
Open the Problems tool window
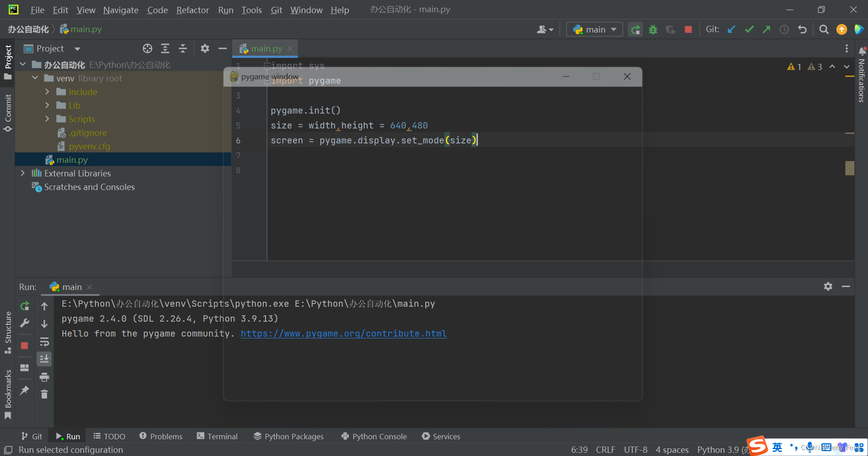pyautogui.click(x=161, y=436)
